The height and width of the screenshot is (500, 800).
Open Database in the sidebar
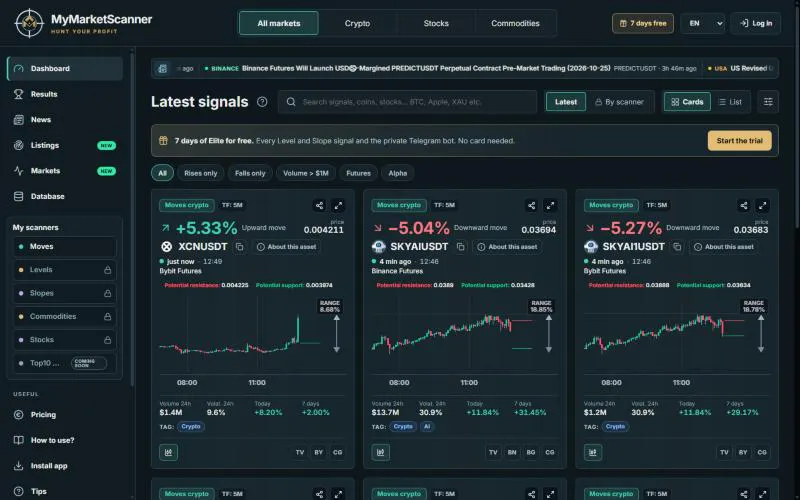(65, 196)
